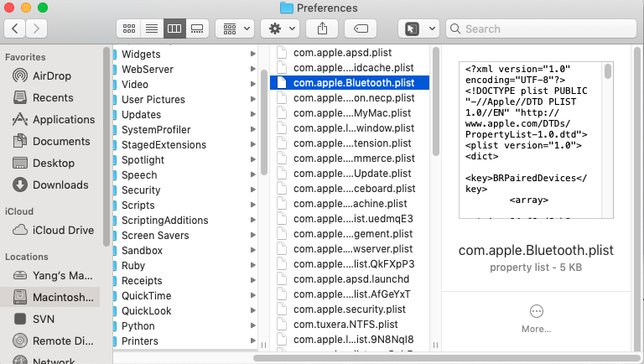Viewport: 644px width, 364px height.
Task: Select com.apple.security.plist file
Action: pyautogui.click(x=350, y=309)
